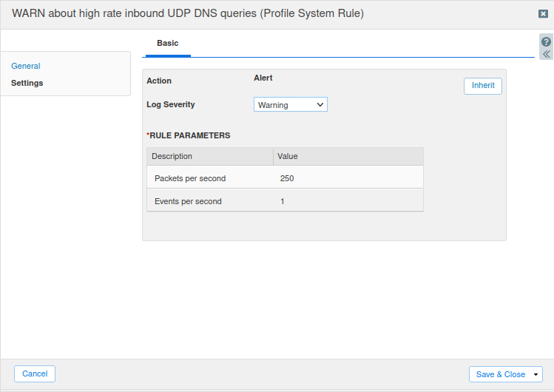
Task: Open the General section
Action: [26, 66]
